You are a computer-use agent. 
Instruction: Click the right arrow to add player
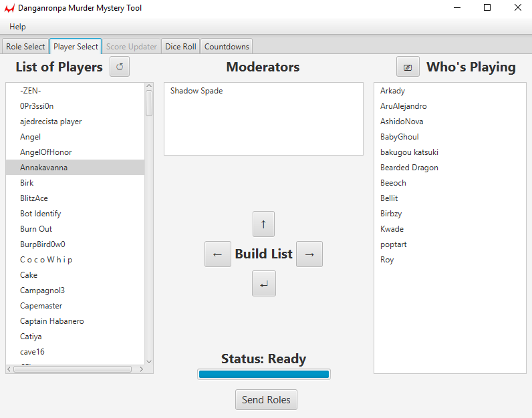(309, 254)
